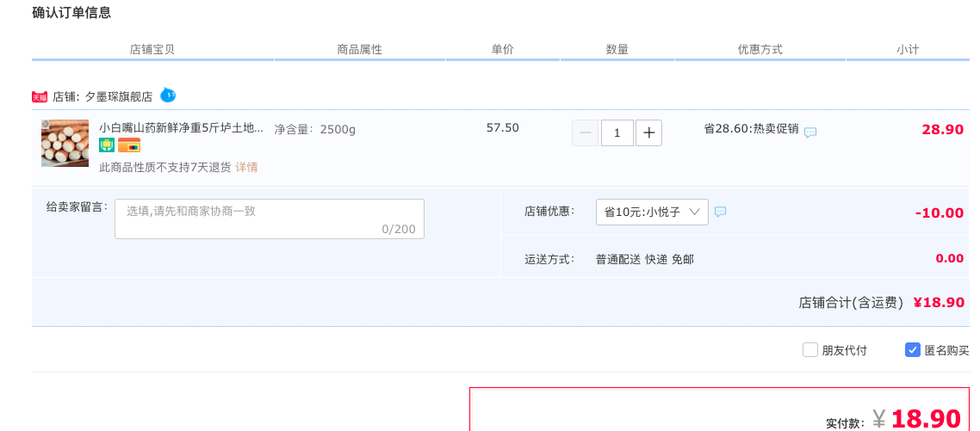This screenshot has height=431, width=980.
Task: Click the subtotal 28.90
Action: click(942, 130)
